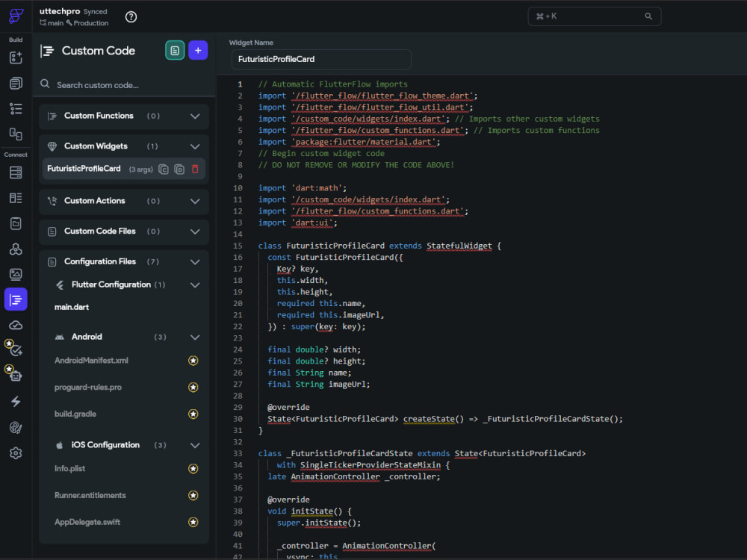The image size is (747, 560).
Task: Click star badge next to AndroidManifest.xml
Action: click(193, 361)
